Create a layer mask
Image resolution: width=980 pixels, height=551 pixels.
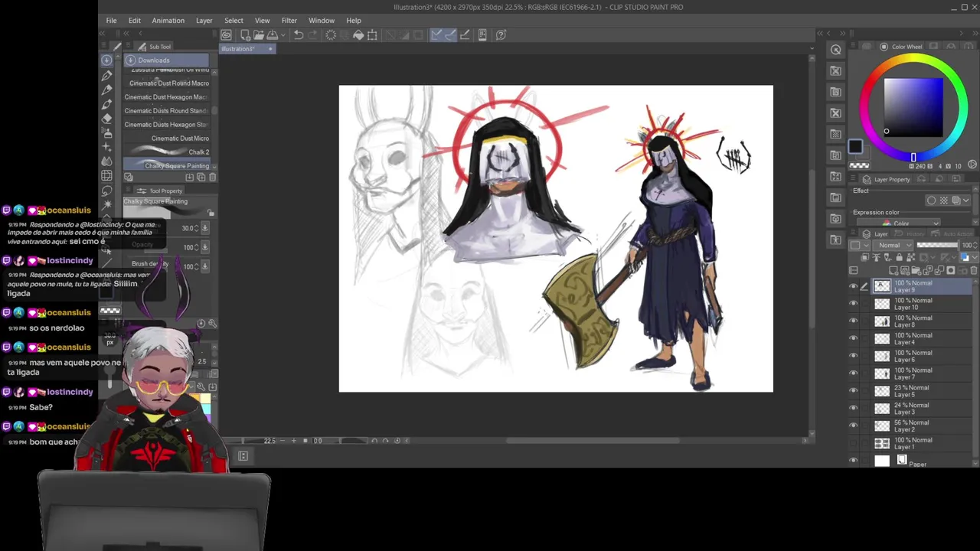951,270
